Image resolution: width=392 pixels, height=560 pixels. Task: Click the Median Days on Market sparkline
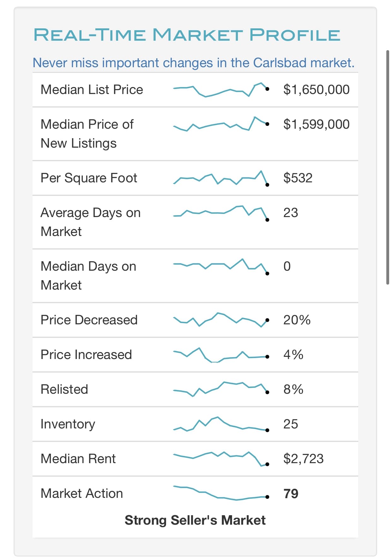click(x=221, y=266)
